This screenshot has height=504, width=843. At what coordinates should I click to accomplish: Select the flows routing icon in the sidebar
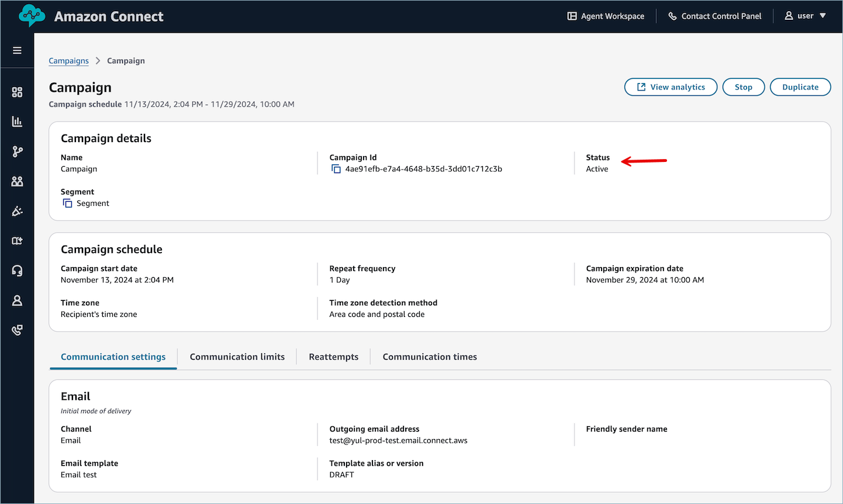pyautogui.click(x=17, y=151)
